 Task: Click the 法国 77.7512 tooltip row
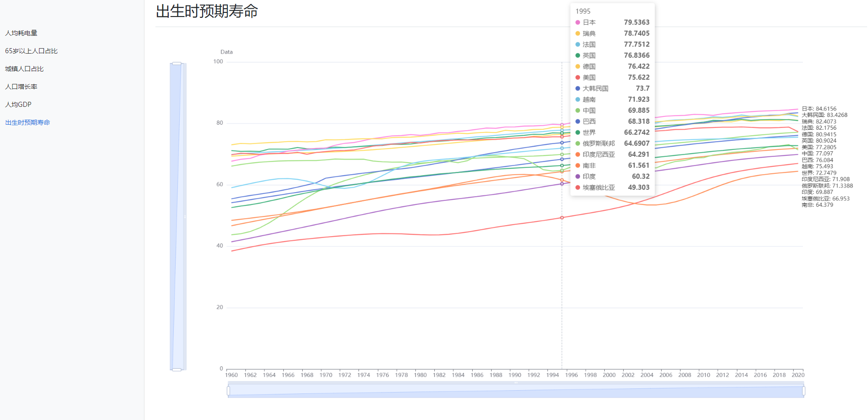point(613,44)
